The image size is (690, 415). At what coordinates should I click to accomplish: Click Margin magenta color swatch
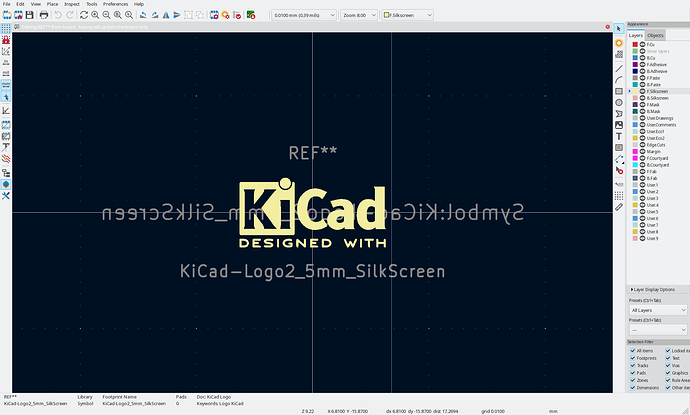pos(635,151)
